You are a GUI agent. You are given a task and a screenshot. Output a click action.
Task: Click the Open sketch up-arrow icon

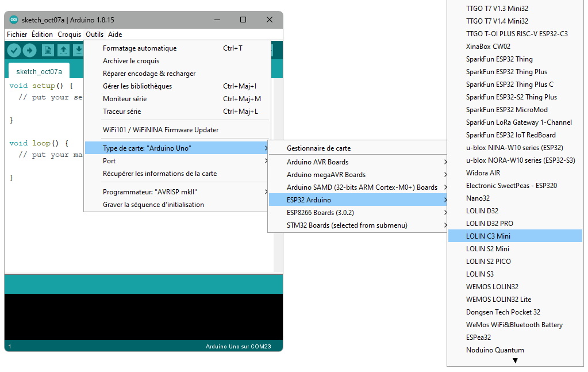(63, 51)
